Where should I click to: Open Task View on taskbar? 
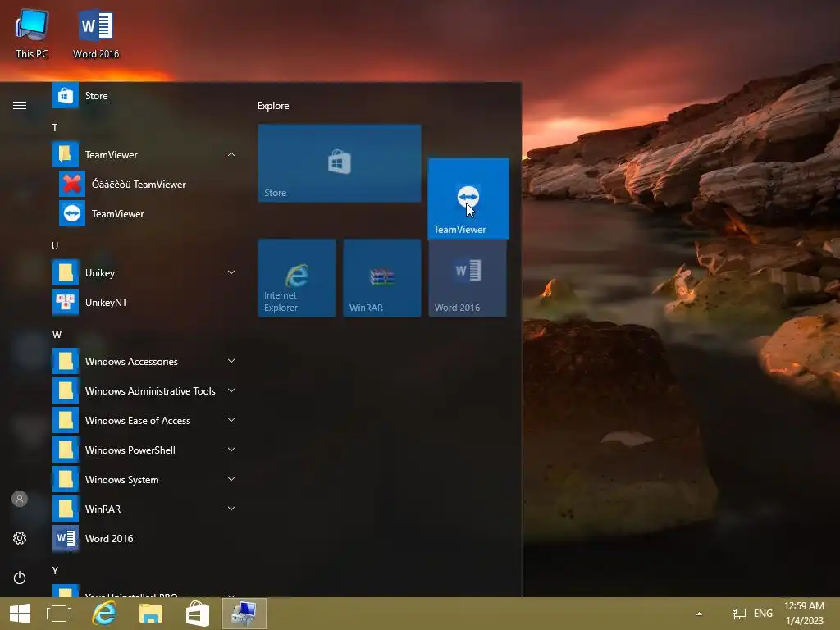point(59,614)
